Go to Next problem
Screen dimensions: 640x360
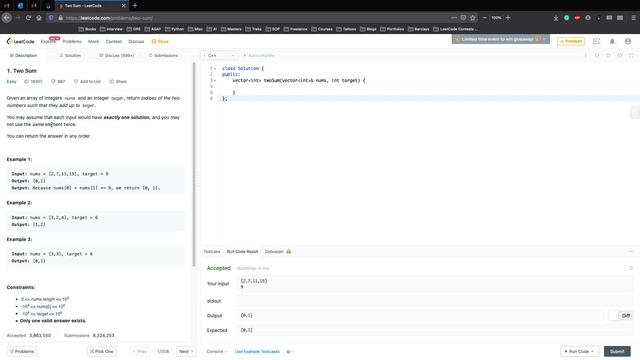pyautogui.click(x=186, y=351)
